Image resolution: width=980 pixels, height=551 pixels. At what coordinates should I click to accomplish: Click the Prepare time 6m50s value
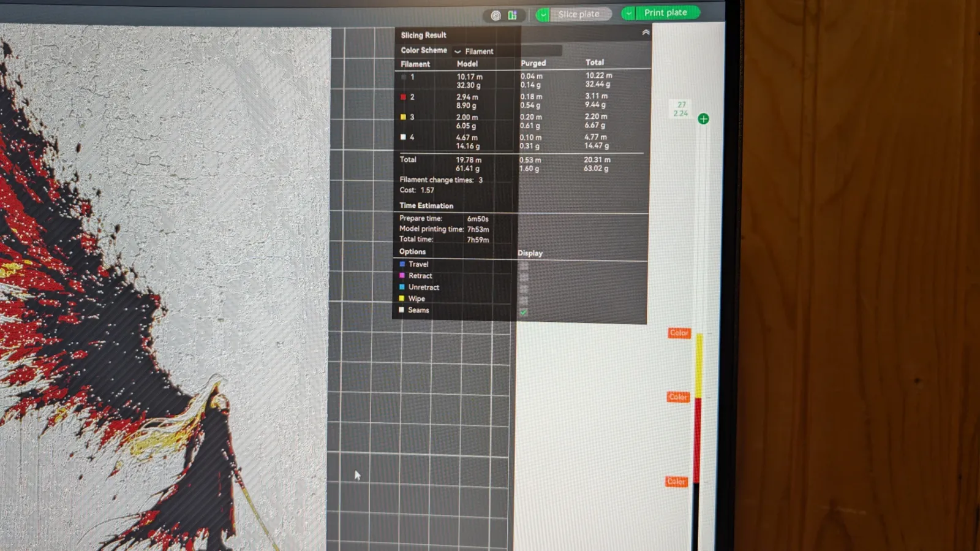pos(478,219)
